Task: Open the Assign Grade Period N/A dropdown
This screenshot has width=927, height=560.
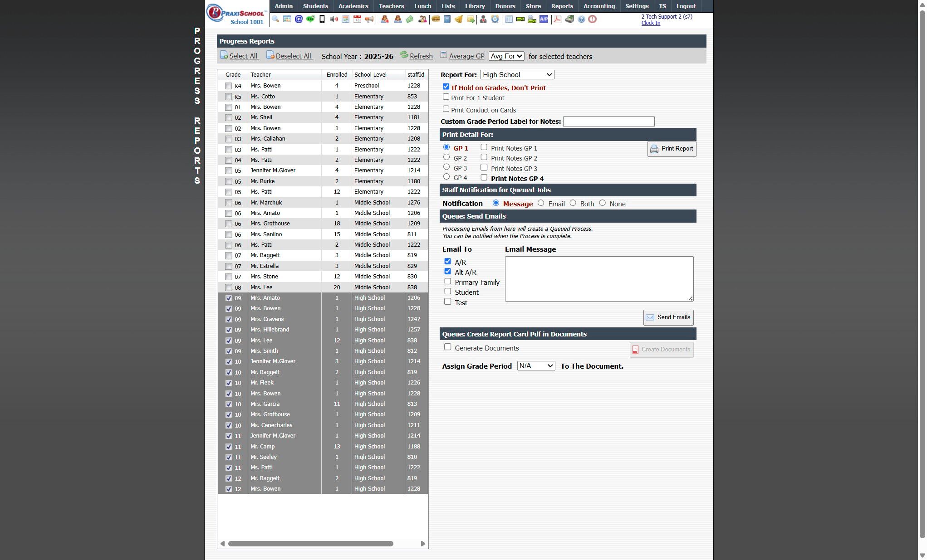Action: click(536, 366)
